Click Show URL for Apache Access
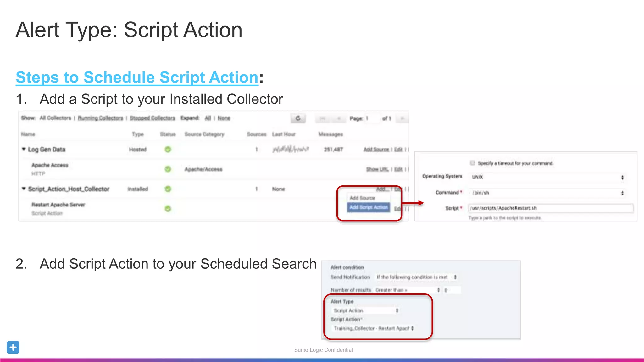This screenshot has width=644, height=362. (377, 169)
